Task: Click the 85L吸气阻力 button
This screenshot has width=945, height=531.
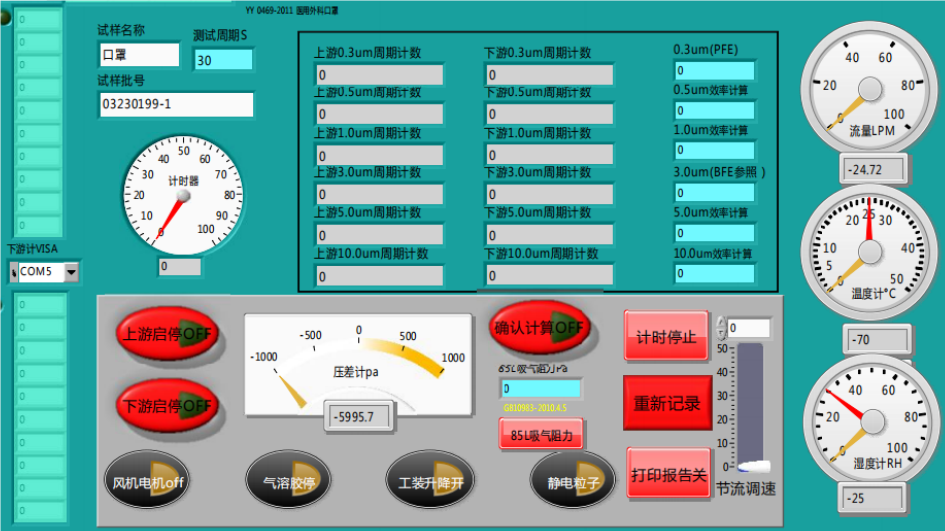Action: 541,435
